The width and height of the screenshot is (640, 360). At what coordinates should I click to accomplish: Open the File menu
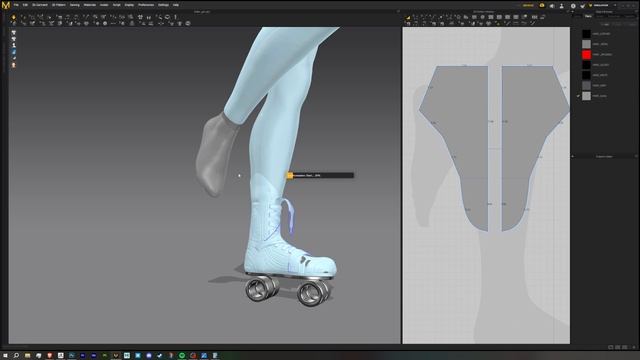(x=16, y=5)
